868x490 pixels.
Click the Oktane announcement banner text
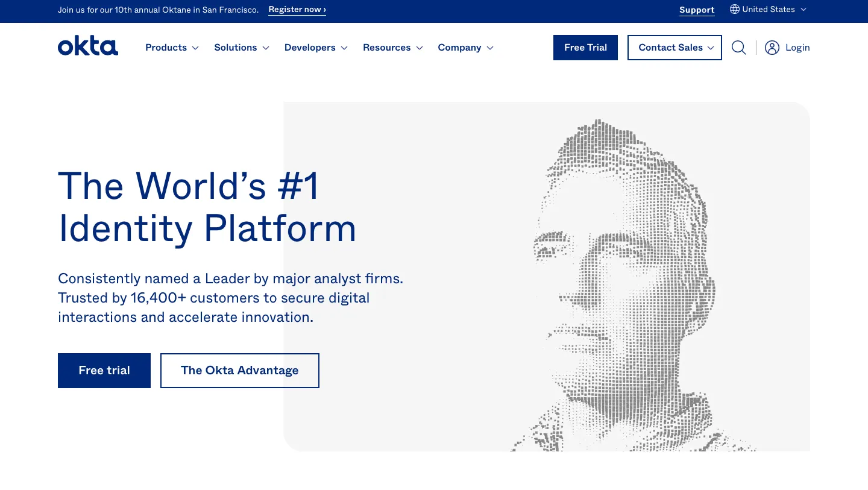click(x=158, y=10)
